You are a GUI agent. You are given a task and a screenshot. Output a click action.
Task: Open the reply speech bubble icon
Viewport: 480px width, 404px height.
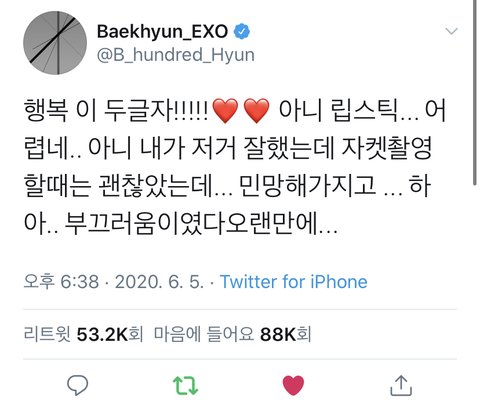point(77,385)
